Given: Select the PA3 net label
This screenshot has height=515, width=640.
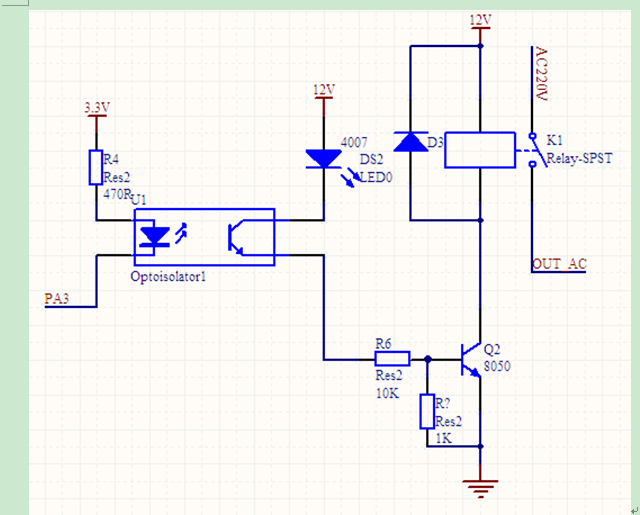Looking at the screenshot, I should pos(57,299).
